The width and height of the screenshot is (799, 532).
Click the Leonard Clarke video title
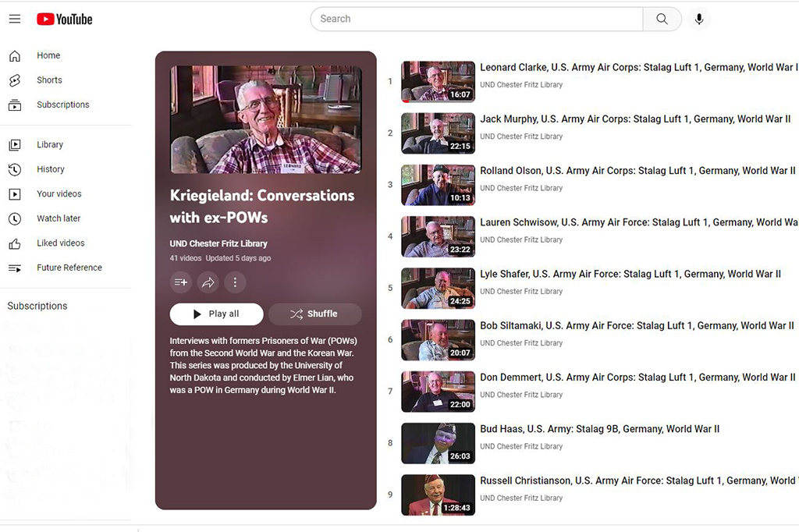click(639, 67)
